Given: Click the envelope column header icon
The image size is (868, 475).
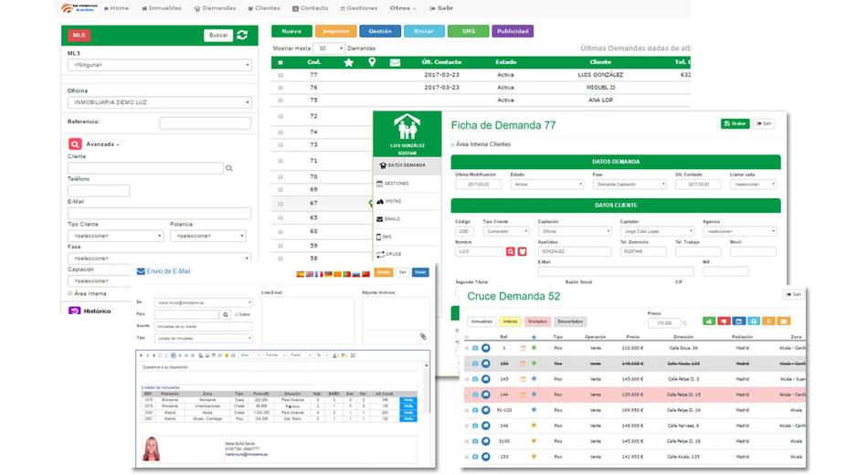Looking at the screenshot, I should click(x=395, y=62).
